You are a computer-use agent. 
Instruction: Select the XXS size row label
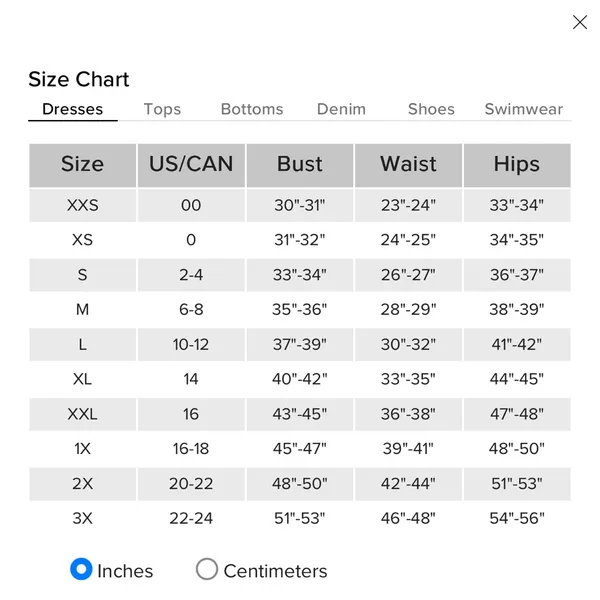click(x=83, y=205)
